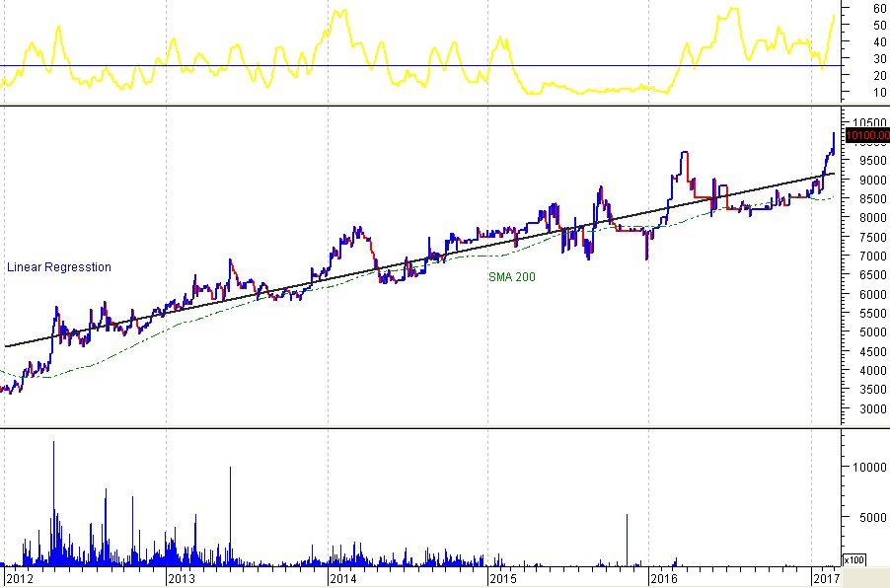Click the price peak in early 2016

tap(683, 153)
